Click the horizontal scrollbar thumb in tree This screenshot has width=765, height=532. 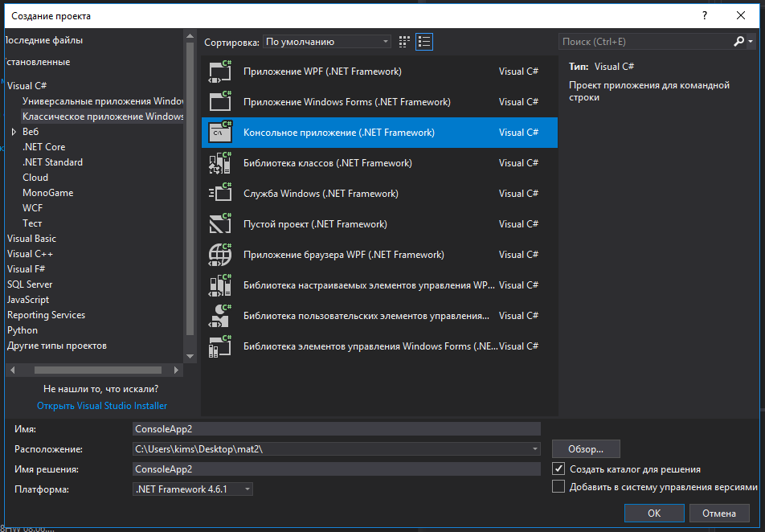coord(97,370)
